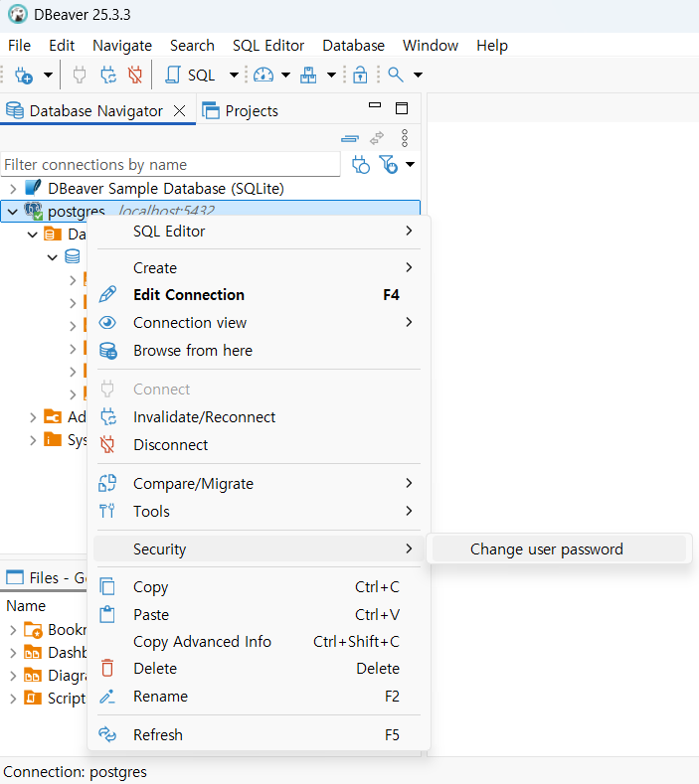The image size is (699, 784).
Task: Choose Disconnect in context menu
Action: [259, 445]
